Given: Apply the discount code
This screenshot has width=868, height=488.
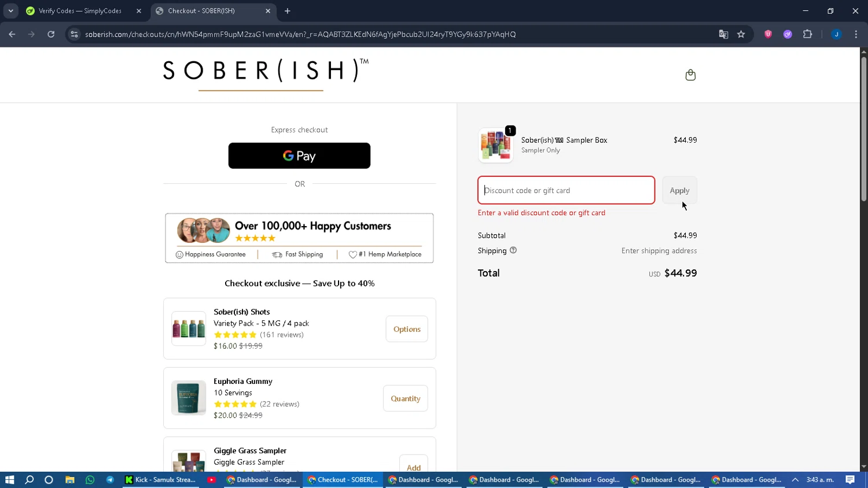Looking at the screenshot, I should pyautogui.click(x=679, y=190).
